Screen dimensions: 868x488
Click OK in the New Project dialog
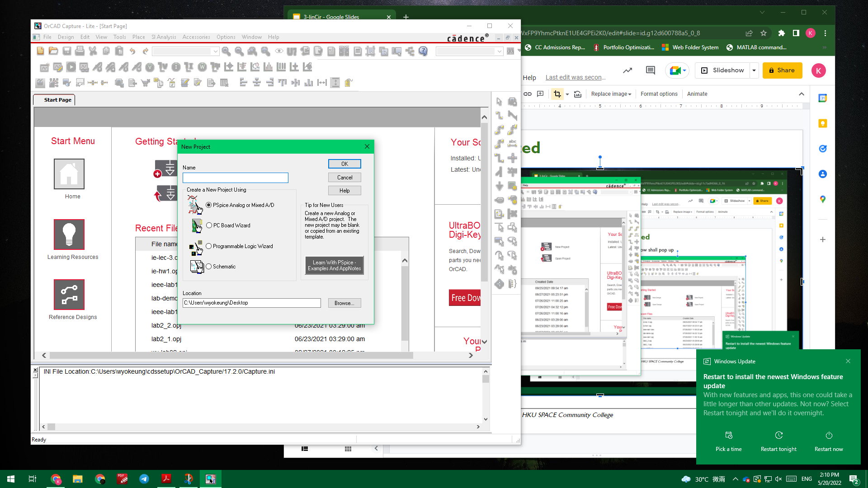[344, 164]
